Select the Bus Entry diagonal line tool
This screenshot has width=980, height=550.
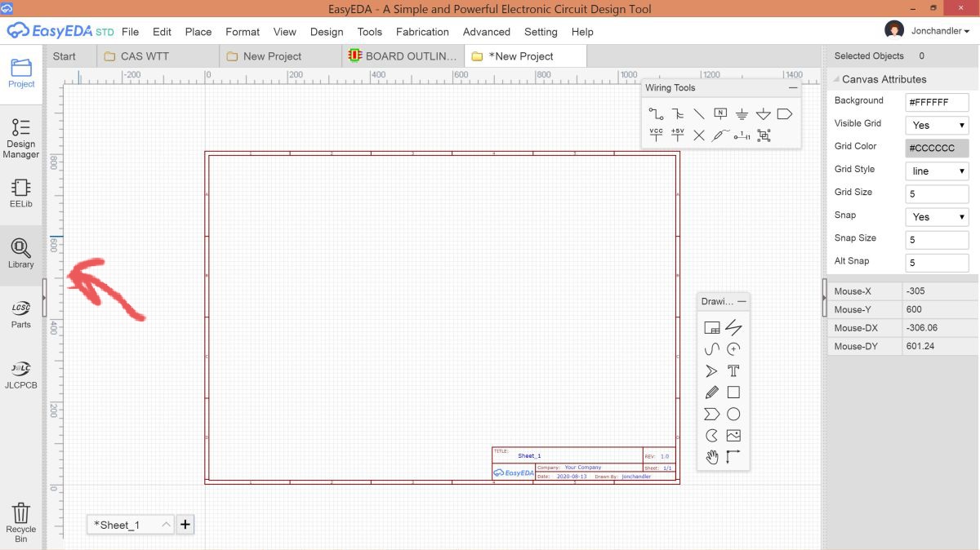699,114
